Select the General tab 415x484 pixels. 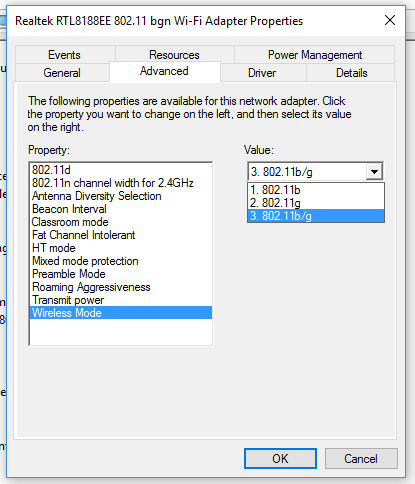62,73
